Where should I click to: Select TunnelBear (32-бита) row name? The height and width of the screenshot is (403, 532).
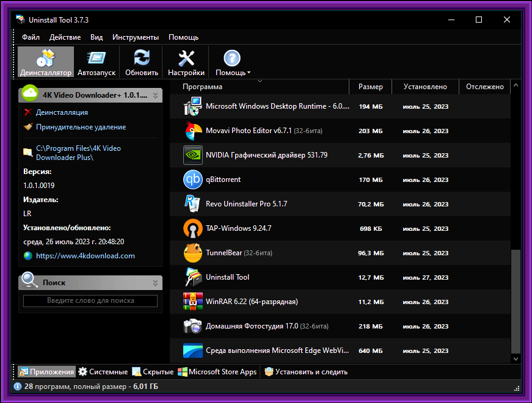tap(239, 253)
